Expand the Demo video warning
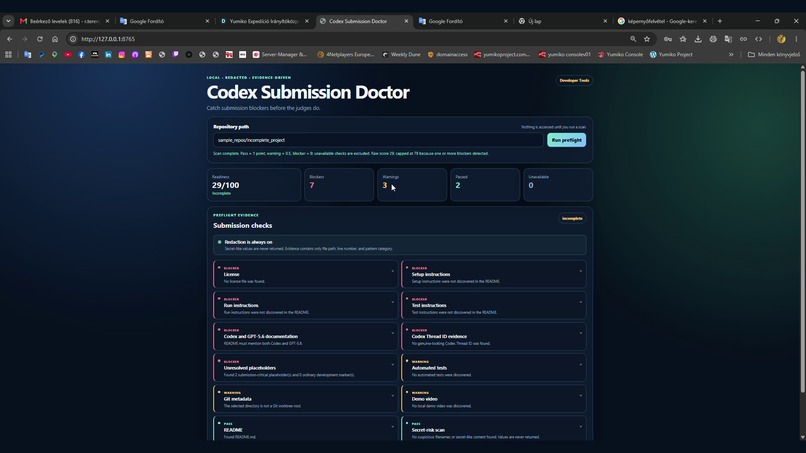Image resolution: width=806 pixels, height=453 pixels. [493, 398]
